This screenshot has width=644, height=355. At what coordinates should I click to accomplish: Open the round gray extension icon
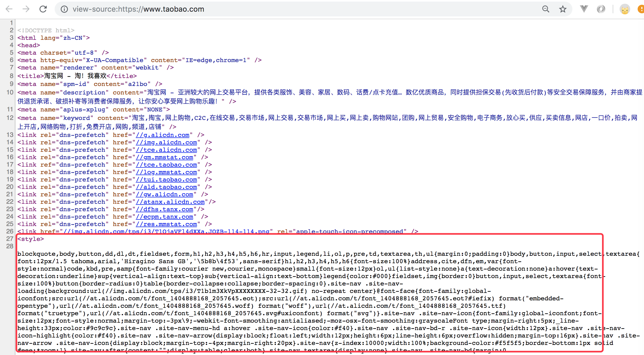601,9
